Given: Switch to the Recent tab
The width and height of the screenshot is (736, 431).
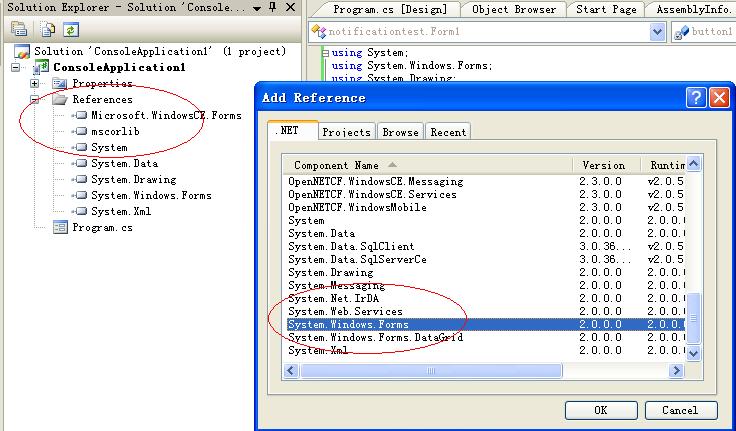Looking at the screenshot, I should tap(448, 132).
